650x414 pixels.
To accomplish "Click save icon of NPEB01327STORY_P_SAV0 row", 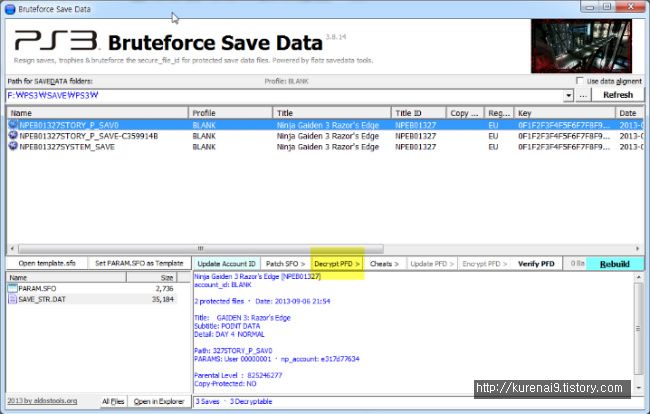I will click(x=13, y=124).
